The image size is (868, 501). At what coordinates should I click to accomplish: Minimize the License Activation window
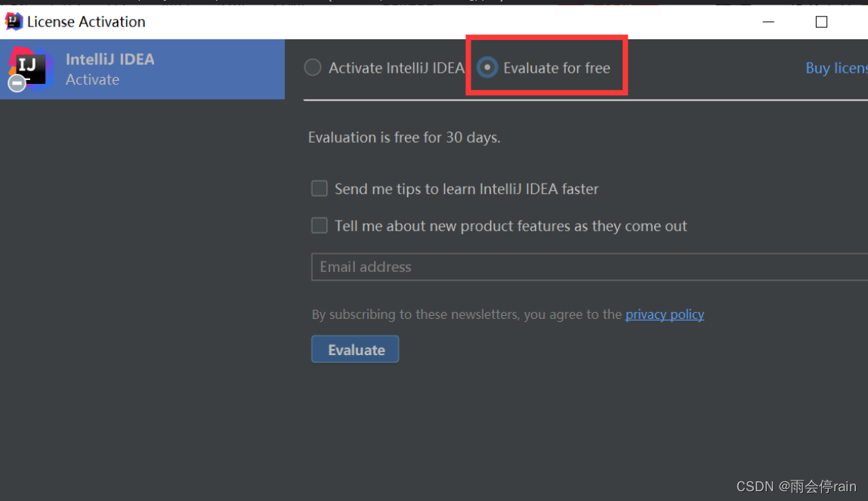pyautogui.click(x=768, y=22)
